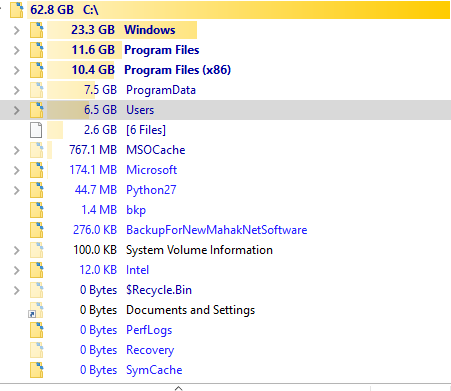Screen dimensions: 451x391
Task: Click the $Recycle.Bin folder icon
Action: (37, 290)
